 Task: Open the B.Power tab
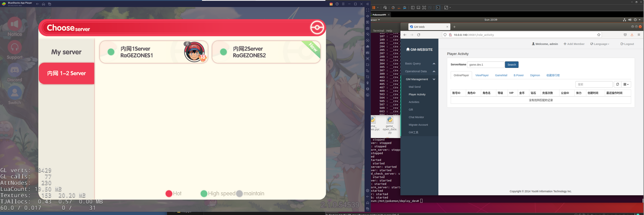(519, 75)
